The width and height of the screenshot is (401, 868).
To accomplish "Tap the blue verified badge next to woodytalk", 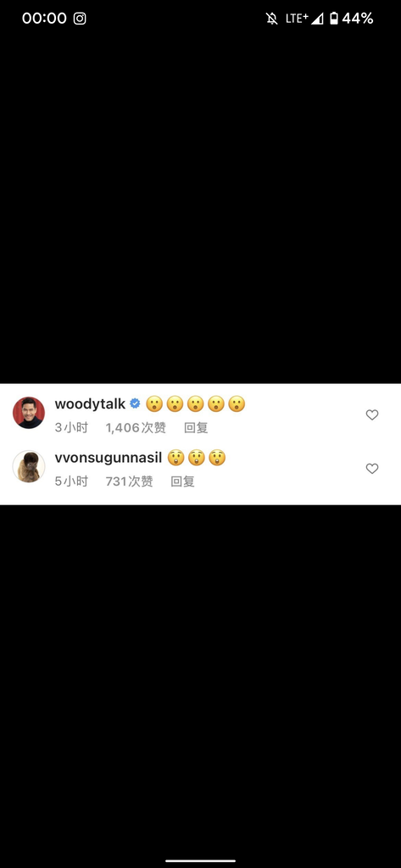I will 135,403.
